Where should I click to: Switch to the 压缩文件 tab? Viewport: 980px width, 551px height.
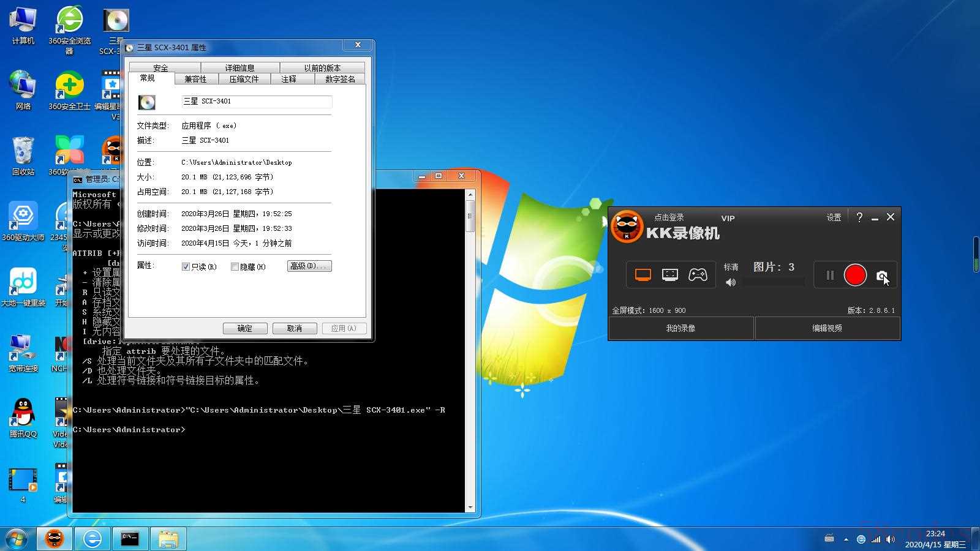point(244,79)
